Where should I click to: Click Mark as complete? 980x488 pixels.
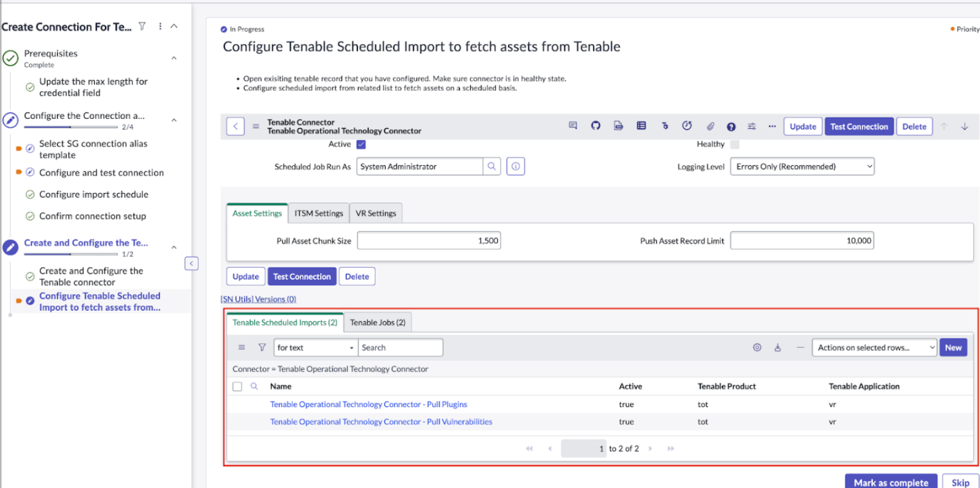pos(891,483)
